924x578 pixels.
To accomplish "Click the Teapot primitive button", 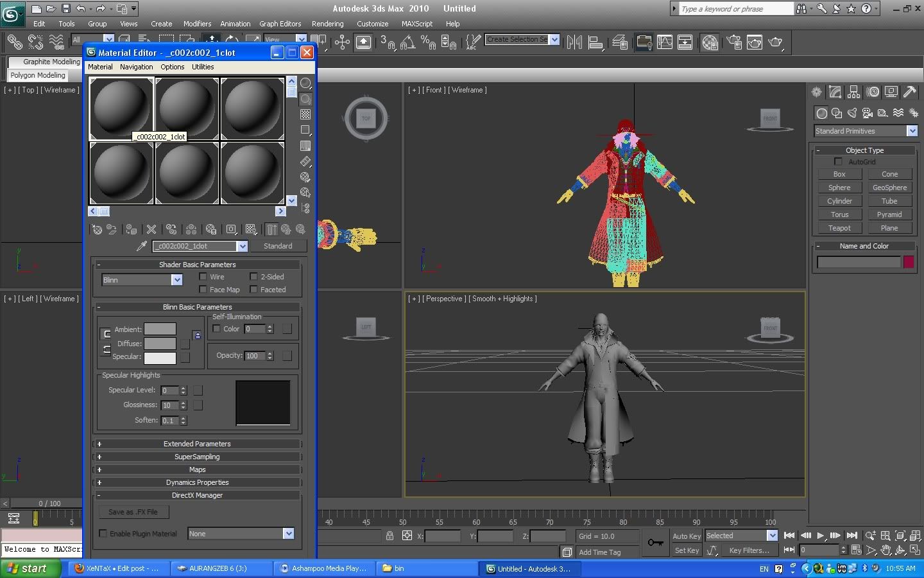I will coord(839,228).
